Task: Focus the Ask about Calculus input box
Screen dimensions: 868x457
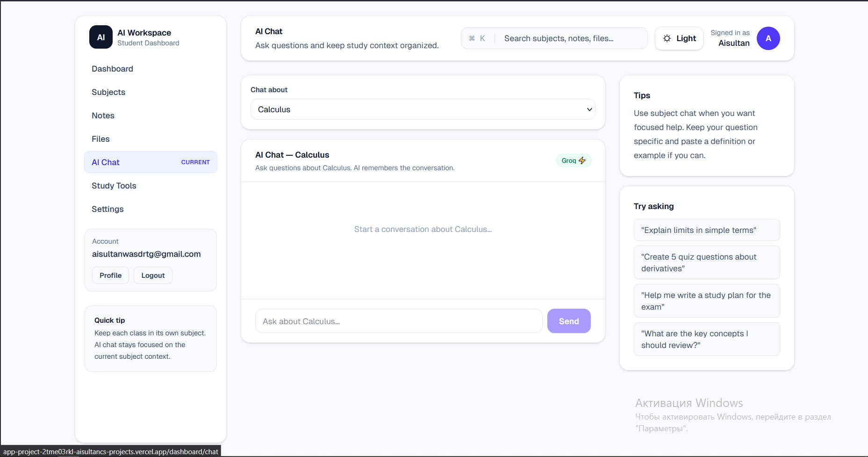Action: [398, 321]
